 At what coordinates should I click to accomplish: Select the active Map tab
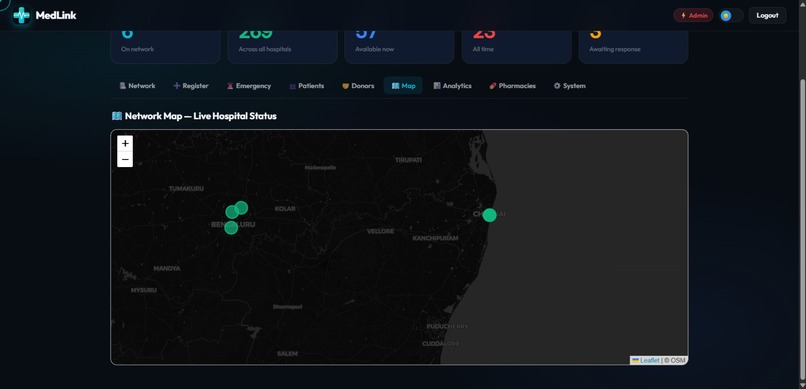tap(404, 86)
